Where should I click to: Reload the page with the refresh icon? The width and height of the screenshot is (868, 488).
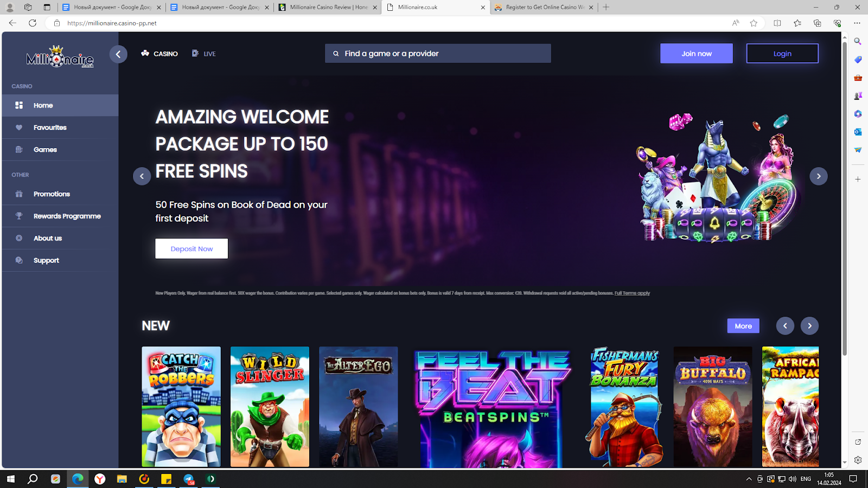(33, 23)
